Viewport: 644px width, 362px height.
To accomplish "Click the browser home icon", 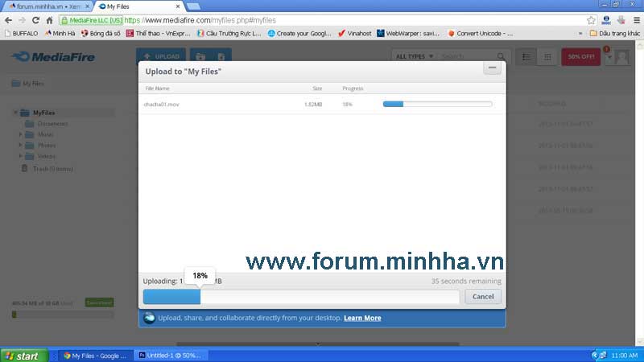I will pyautogui.click(x=49, y=20).
